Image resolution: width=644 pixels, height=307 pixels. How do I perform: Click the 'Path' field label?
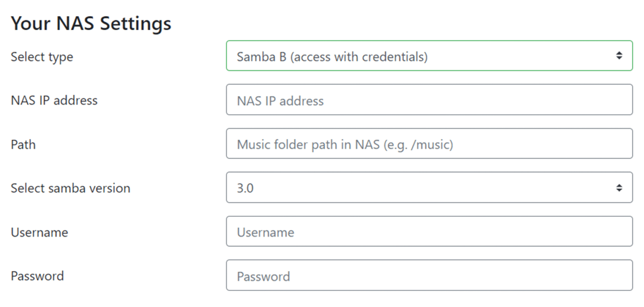(x=23, y=144)
